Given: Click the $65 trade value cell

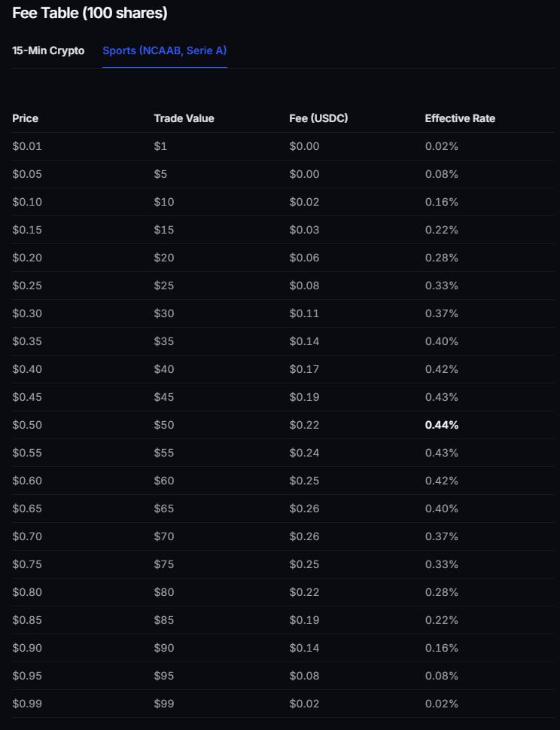Looking at the screenshot, I should tap(164, 509).
